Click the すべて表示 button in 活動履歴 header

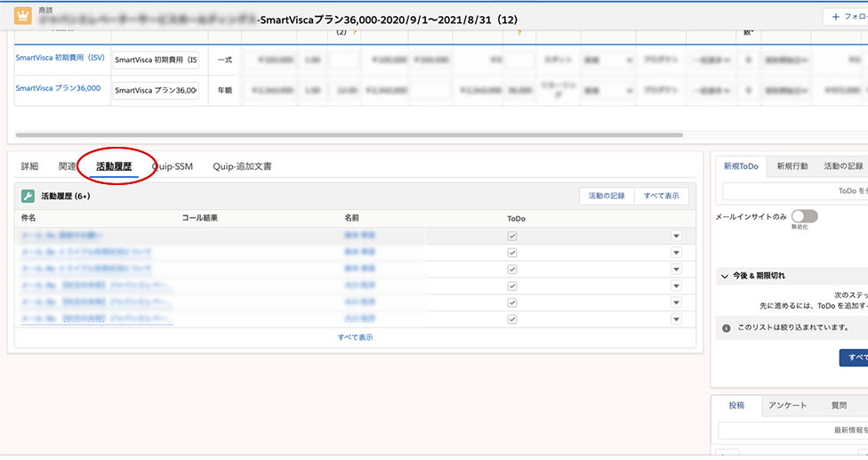coord(661,196)
